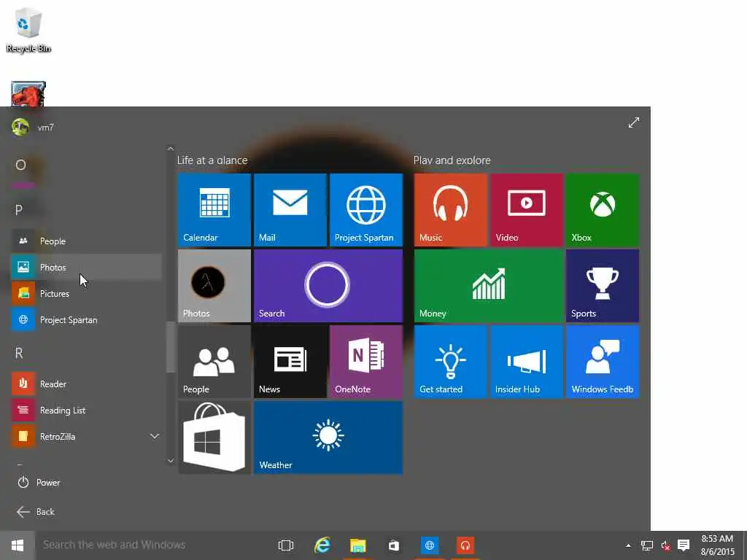Expand the Start menu to full screen

[x=634, y=122]
